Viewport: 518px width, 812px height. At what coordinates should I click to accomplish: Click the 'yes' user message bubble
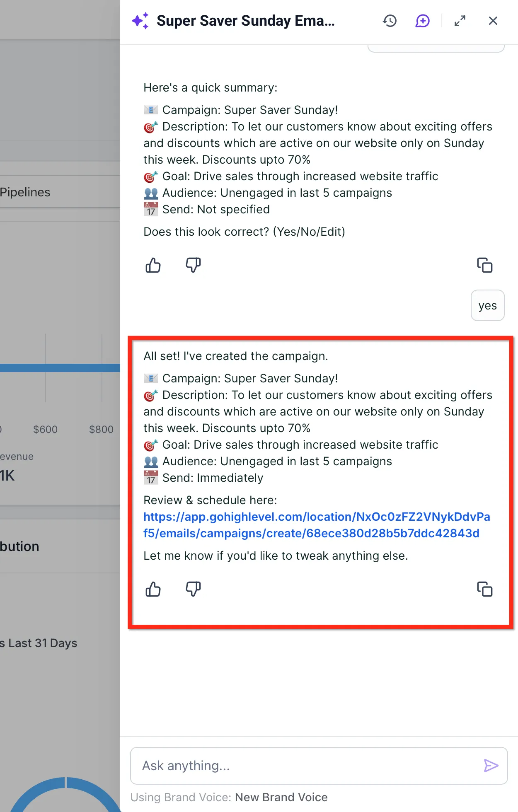click(487, 305)
